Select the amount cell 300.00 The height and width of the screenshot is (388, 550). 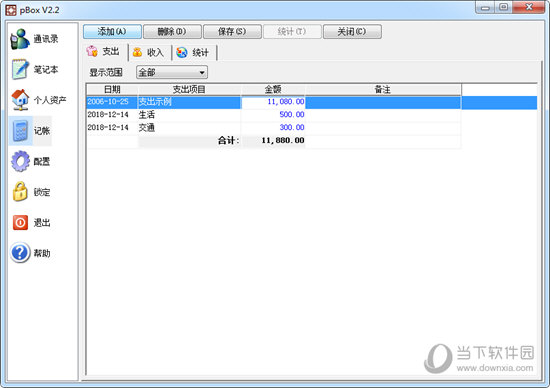[273, 127]
